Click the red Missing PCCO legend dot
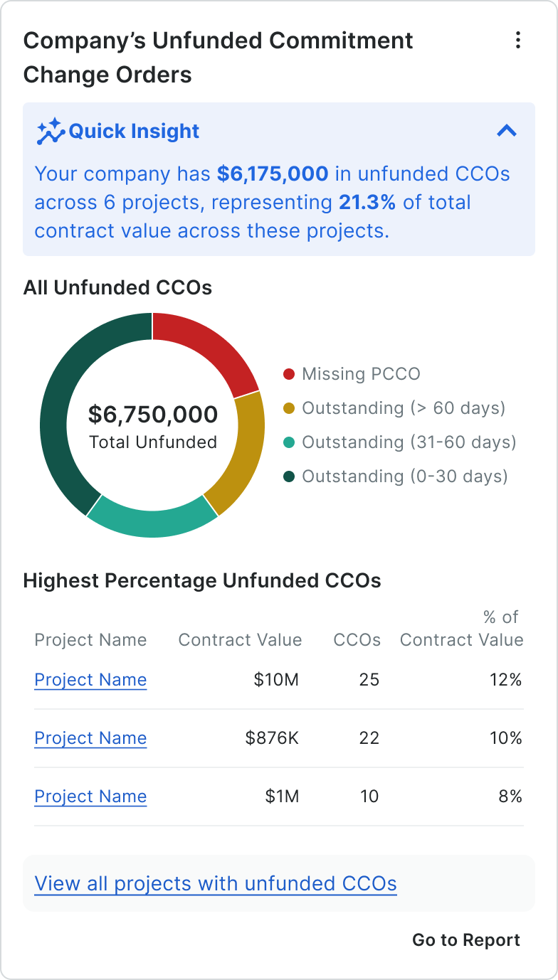This screenshot has height=980, width=558. (289, 374)
